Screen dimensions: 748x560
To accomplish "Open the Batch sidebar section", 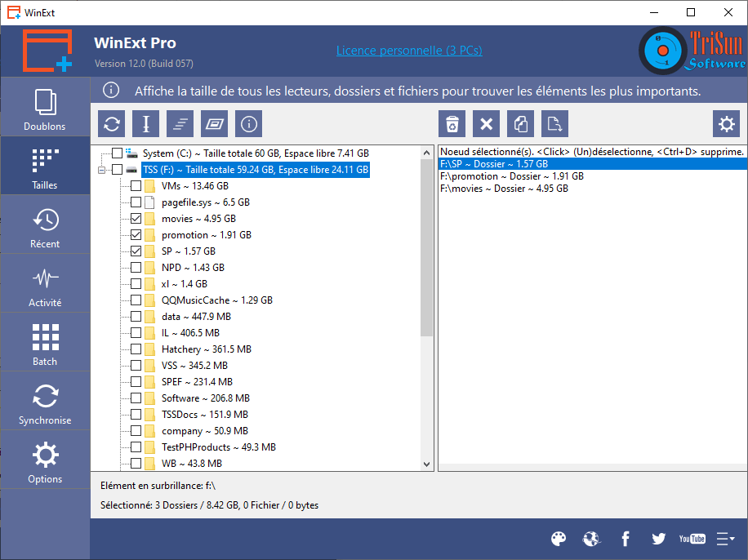I will pos(45,342).
